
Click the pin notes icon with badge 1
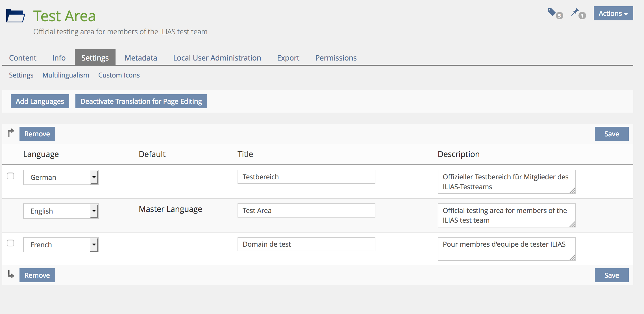(575, 12)
